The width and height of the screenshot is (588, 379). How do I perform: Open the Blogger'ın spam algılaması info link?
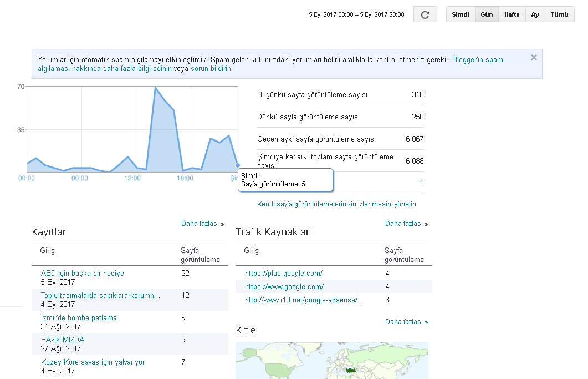click(477, 60)
